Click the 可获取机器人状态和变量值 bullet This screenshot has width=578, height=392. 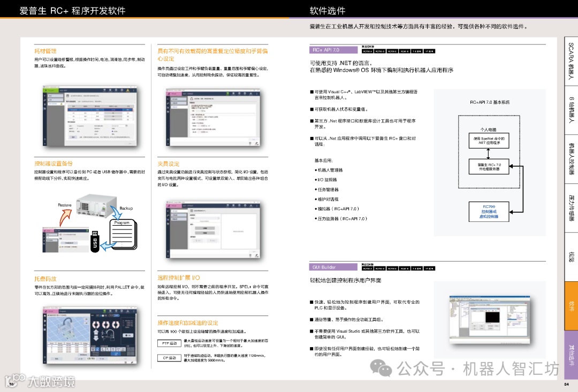click(x=339, y=110)
